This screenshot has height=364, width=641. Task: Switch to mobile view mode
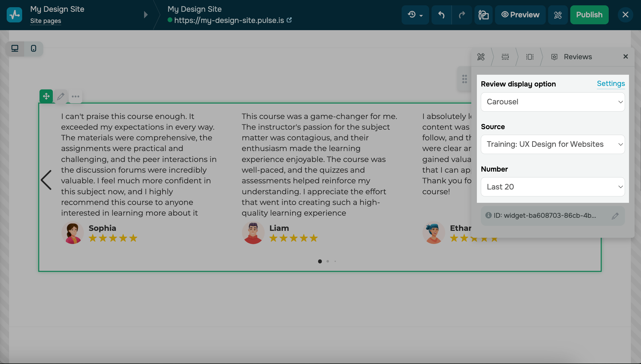[34, 49]
